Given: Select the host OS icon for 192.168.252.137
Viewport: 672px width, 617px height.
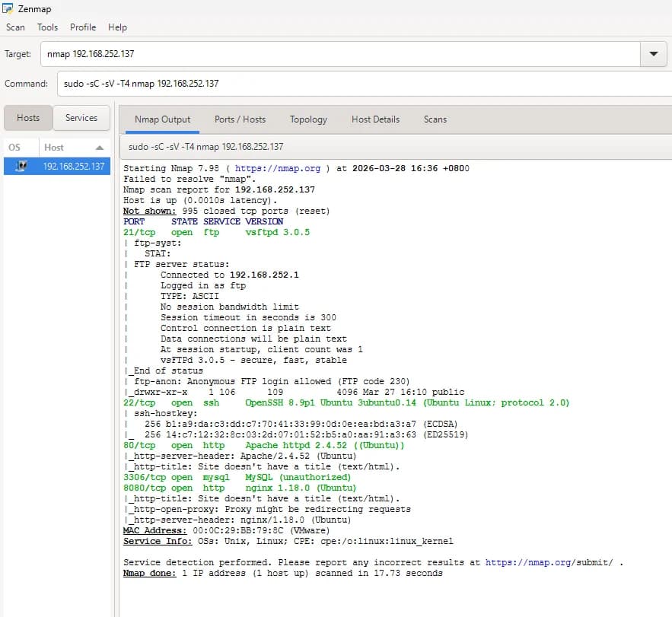Looking at the screenshot, I should 21,167.
